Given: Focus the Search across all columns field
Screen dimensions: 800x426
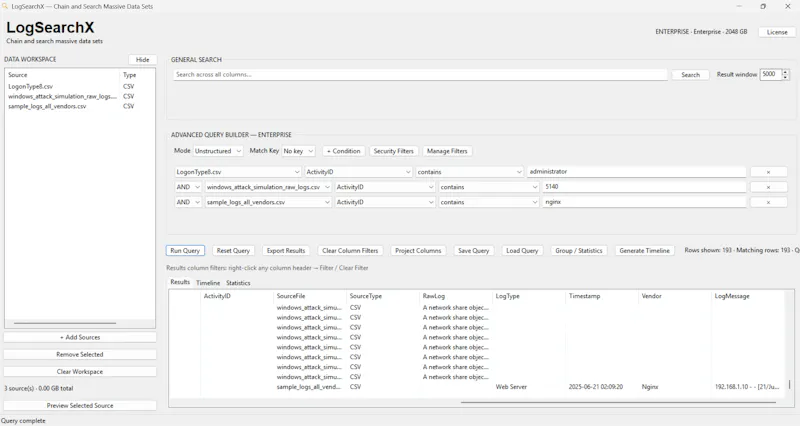Looking at the screenshot, I should point(420,74).
